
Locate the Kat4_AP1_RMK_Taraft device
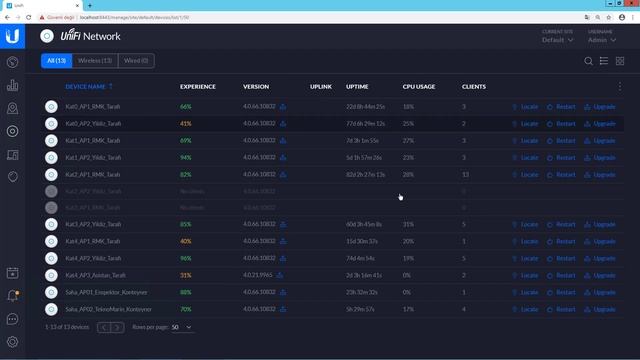pos(525,241)
